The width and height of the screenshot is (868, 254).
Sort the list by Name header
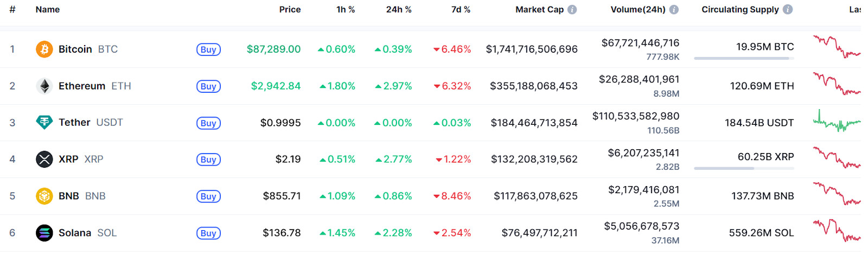pos(48,10)
